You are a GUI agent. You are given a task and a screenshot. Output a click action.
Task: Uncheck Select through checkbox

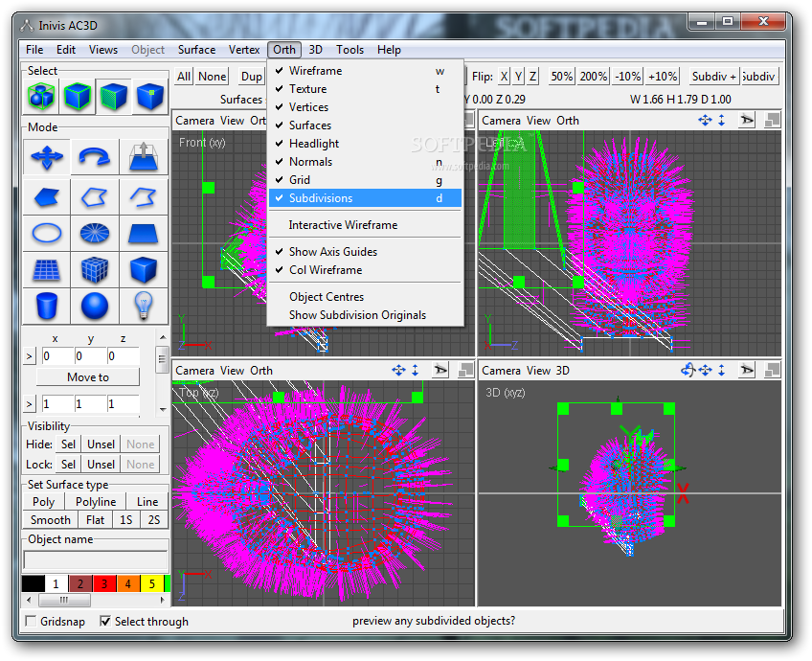coord(105,621)
